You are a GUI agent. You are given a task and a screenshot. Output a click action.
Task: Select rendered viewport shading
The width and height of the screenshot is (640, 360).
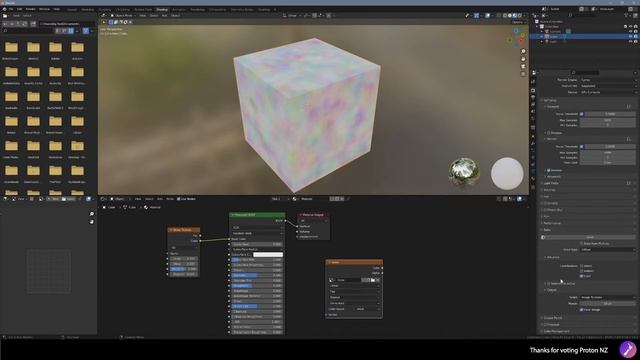pyautogui.click(x=520, y=16)
